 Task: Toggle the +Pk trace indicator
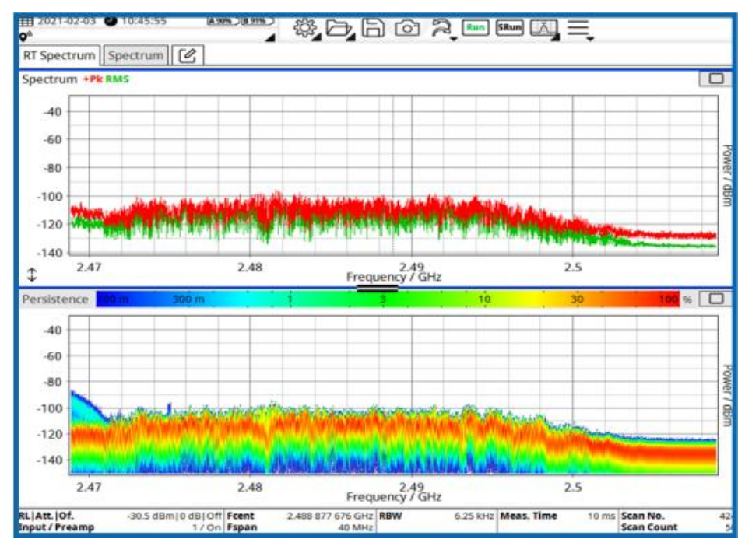(x=93, y=79)
